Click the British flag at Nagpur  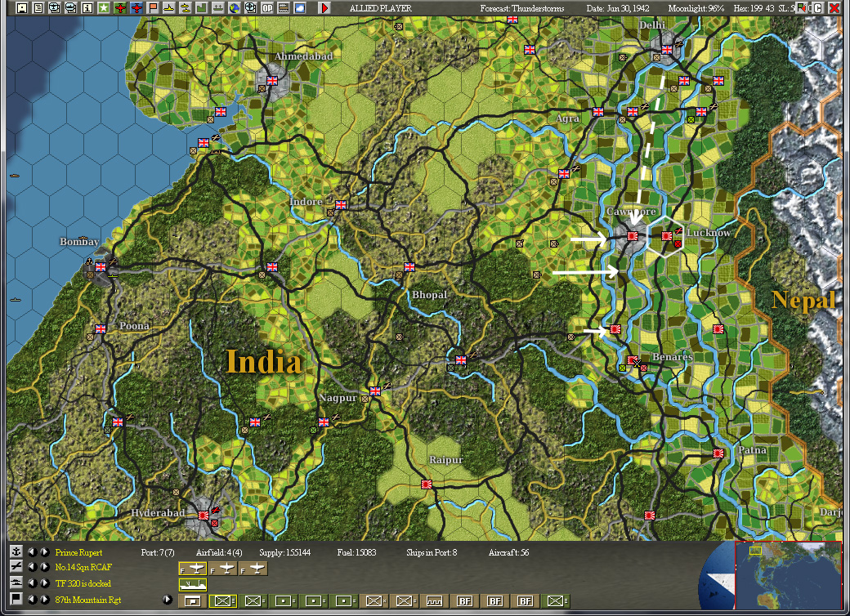pos(374,391)
